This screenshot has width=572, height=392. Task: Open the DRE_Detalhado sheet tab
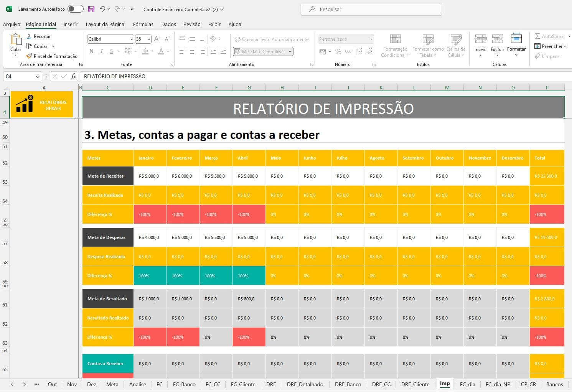point(305,384)
